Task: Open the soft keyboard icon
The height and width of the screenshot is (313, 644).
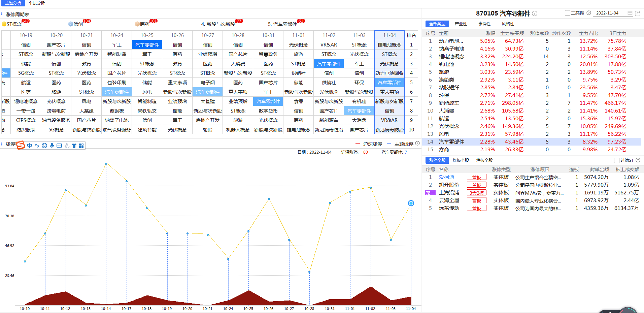Action: pos(59,146)
